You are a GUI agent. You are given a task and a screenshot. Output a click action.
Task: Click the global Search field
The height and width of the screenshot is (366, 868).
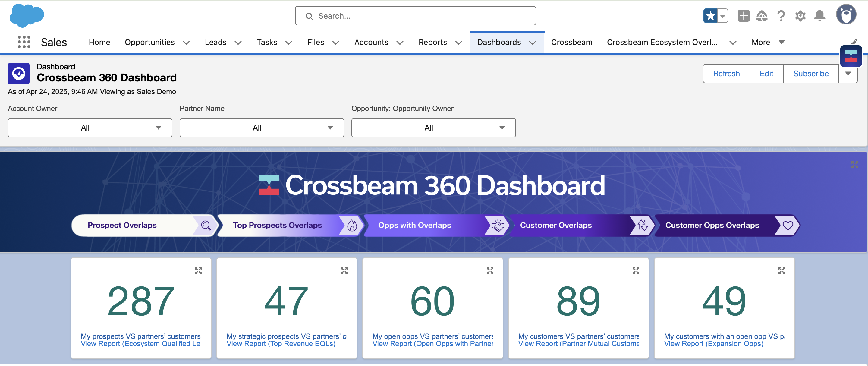pyautogui.click(x=415, y=16)
